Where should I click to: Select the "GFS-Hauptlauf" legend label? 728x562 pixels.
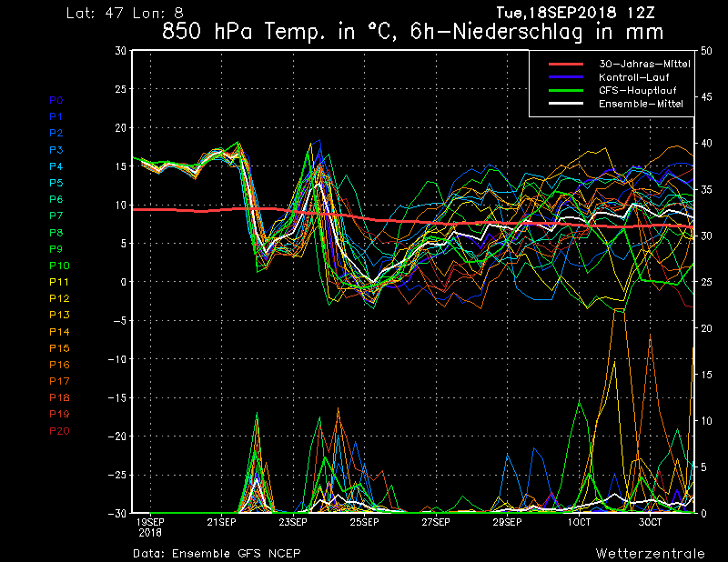(638, 90)
